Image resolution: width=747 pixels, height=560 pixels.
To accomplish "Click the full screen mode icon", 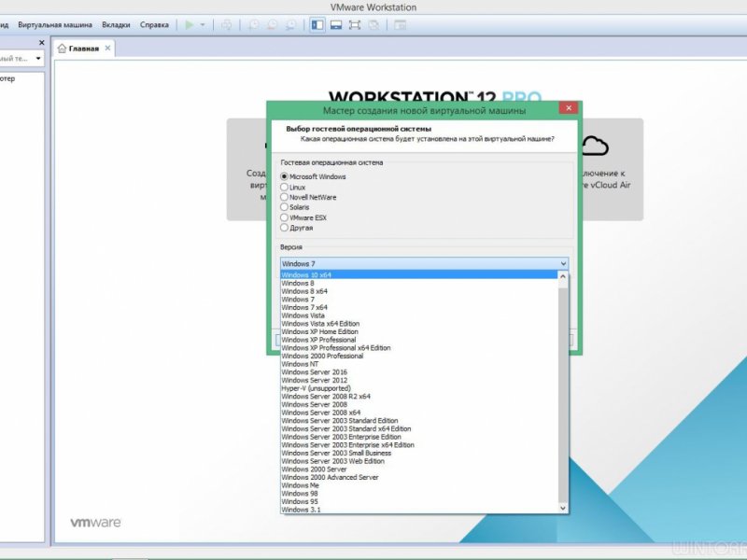I will click(x=355, y=25).
